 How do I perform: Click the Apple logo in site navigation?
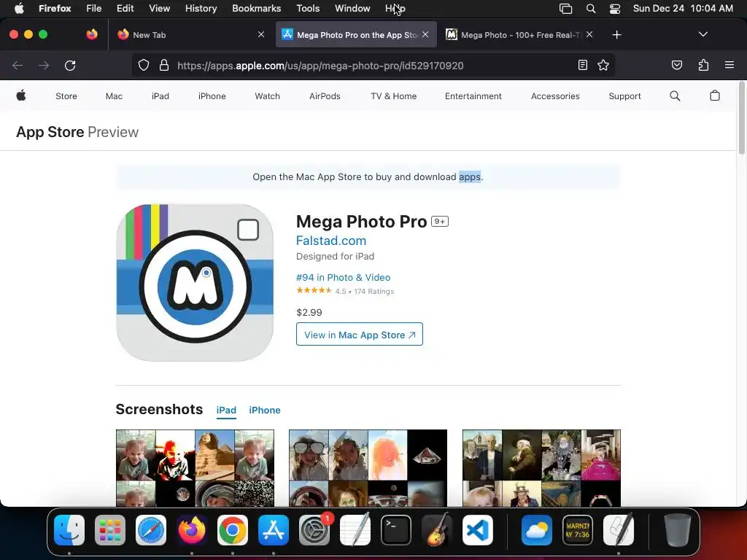point(21,96)
